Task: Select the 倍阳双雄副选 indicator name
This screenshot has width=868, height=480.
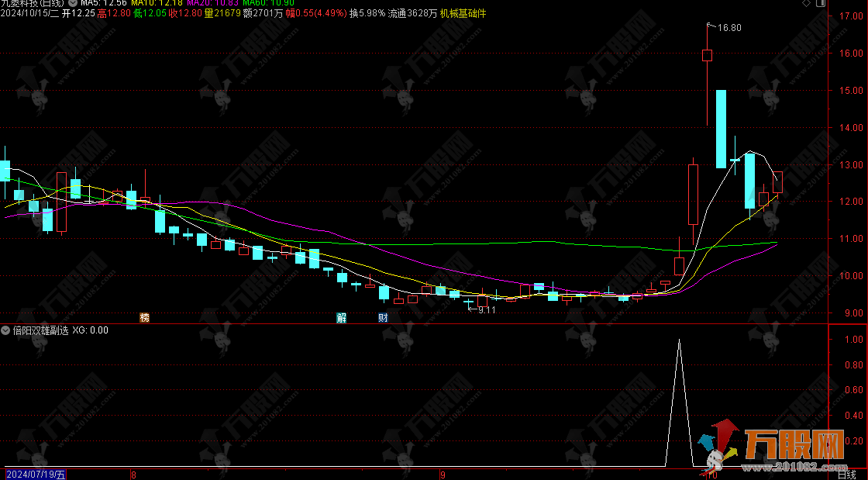Action: pos(41,330)
